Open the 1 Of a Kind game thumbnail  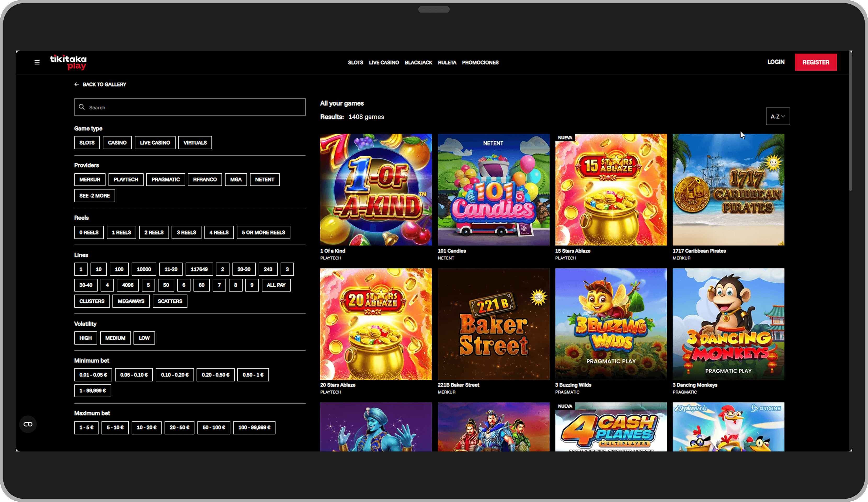(x=376, y=190)
